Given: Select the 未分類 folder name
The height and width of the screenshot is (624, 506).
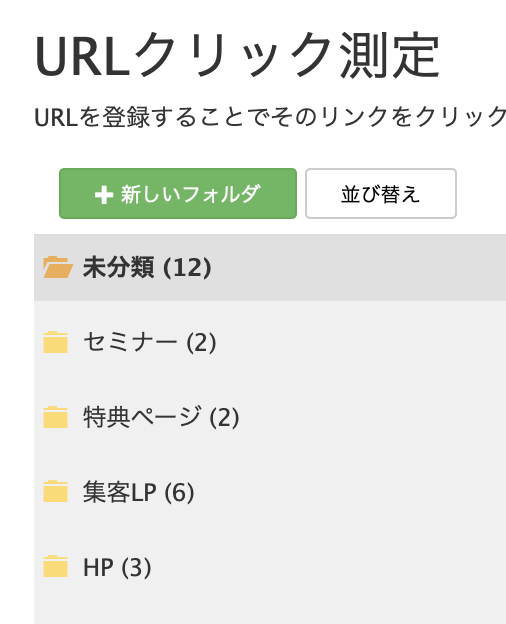Looking at the screenshot, I should pos(118,267).
